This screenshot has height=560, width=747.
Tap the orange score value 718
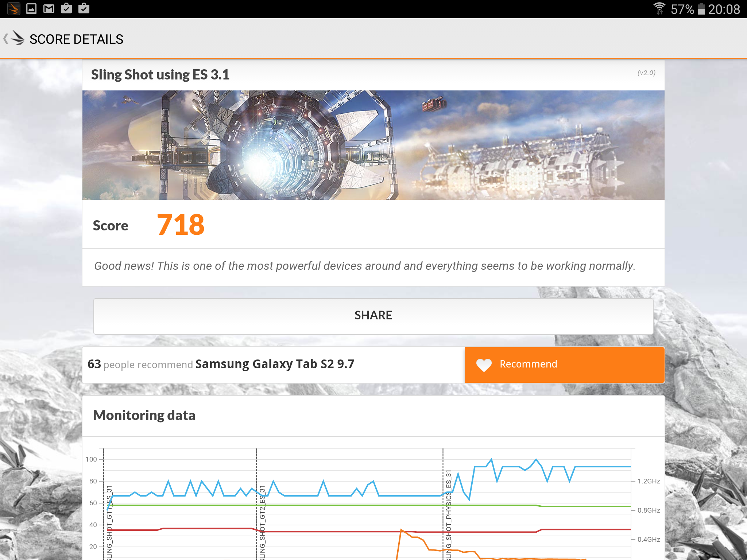click(181, 225)
